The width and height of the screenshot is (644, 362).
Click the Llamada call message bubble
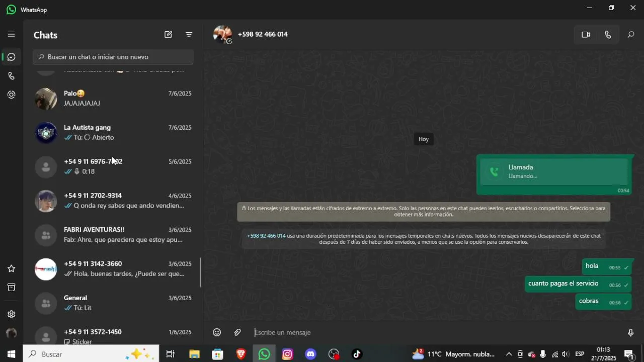tap(554, 174)
